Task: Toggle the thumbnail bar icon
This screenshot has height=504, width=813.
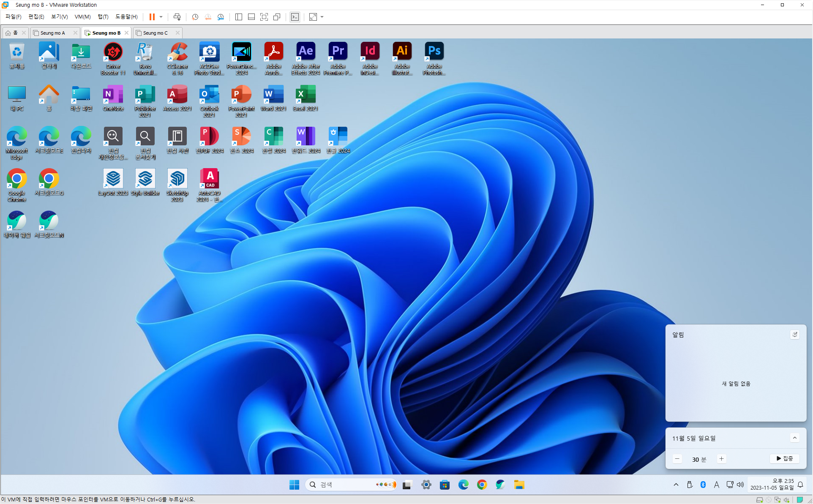Action: [251, 17]
